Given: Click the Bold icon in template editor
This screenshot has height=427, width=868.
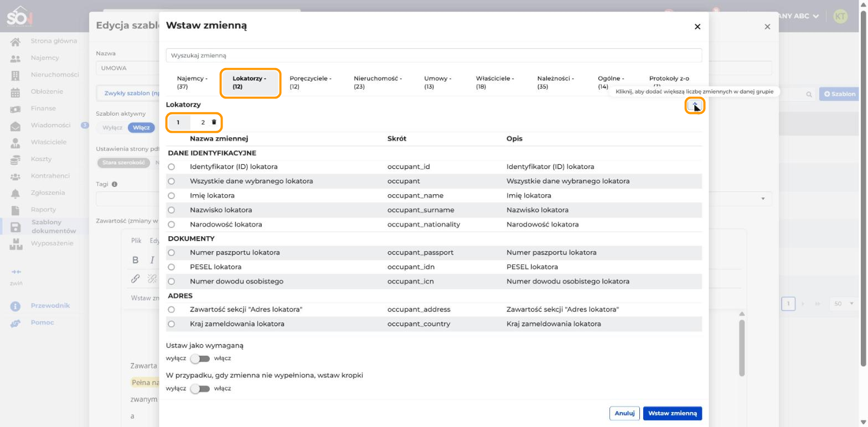Looking at the screenshot, I should pyautogui.click(x=135, y=260).
